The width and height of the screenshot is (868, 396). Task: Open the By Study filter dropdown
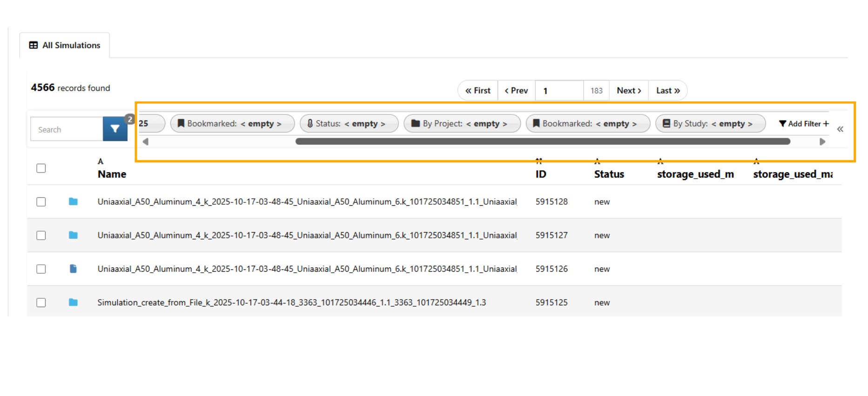(710, 124)
